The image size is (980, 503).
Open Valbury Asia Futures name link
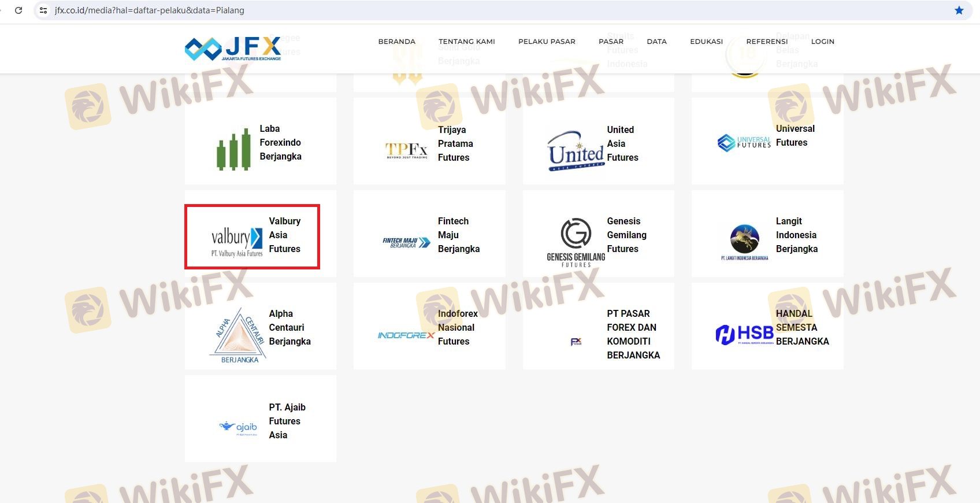click(284, 235)
